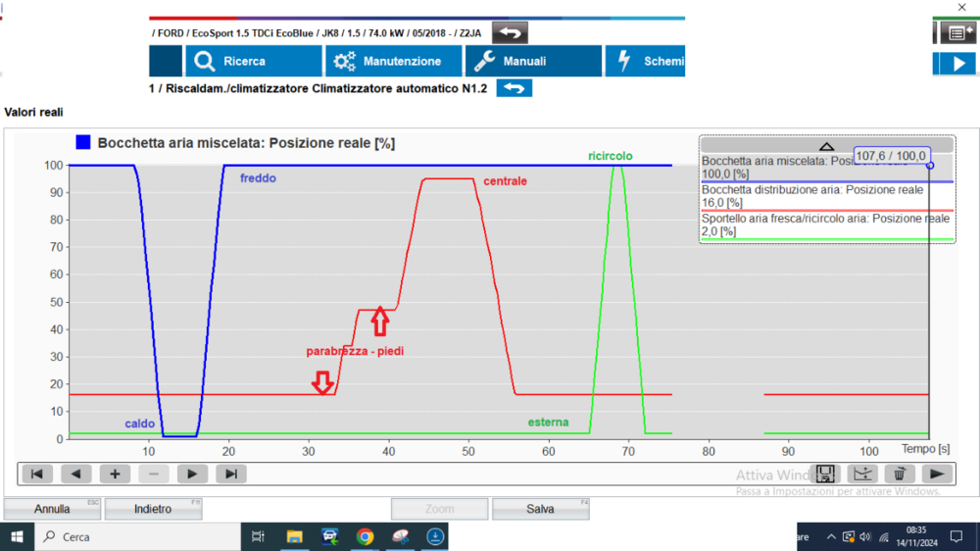The height and width of the screenshot is (551, 980).
Task: Step back one frame in graph
Action: [x=76, y=474]
